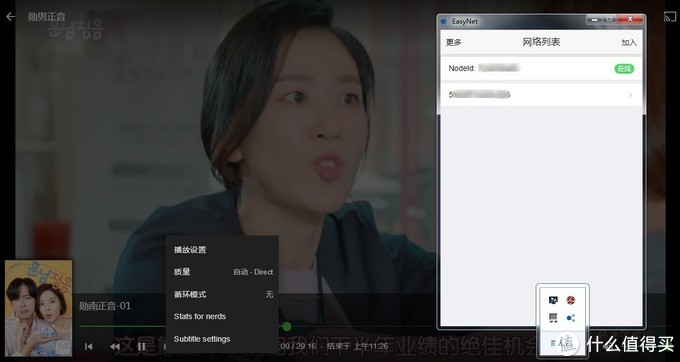Pause the playing video

click(141, 346)
